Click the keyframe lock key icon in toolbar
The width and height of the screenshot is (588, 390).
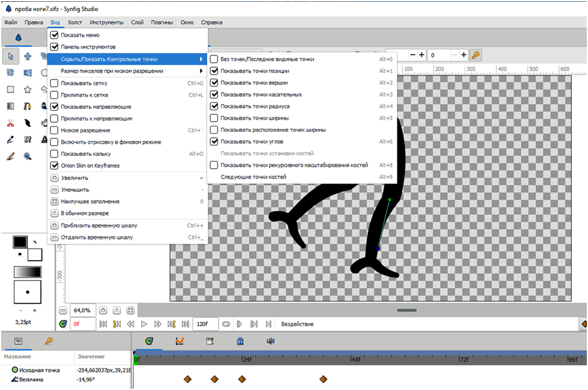pyautogui.click(x=476, y=55)
